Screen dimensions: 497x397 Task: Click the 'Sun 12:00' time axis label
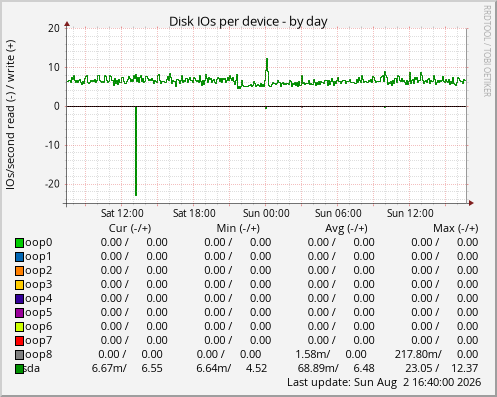click(x=410, y=213)
